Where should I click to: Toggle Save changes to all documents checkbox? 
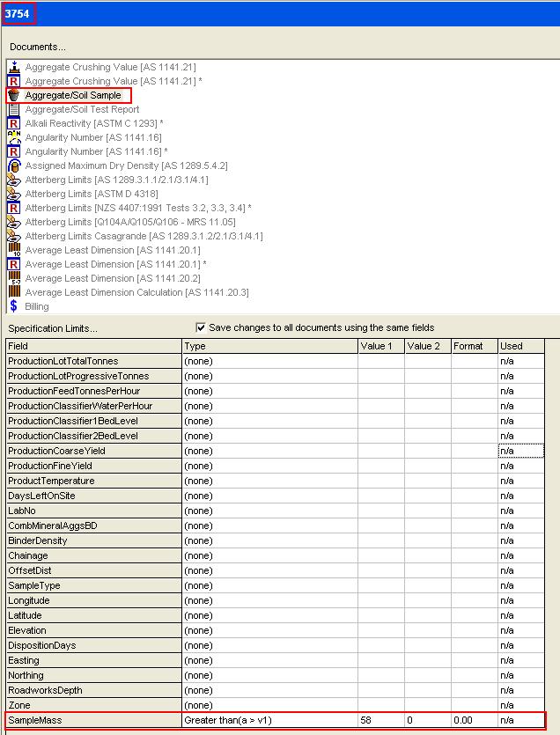click(x=201, y=327)
